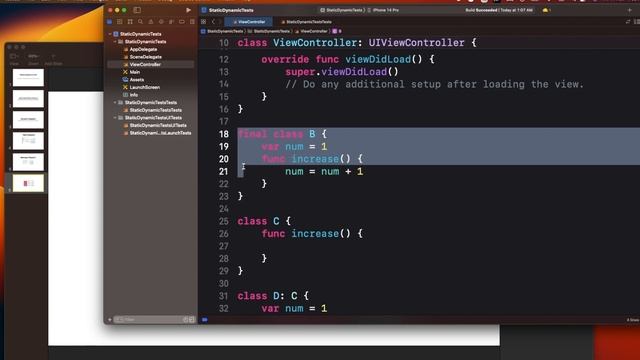Click line number 25 in the gutter
The width and height of the screenshot is (640, 360).
pyautogui.click(x=224, y=221)
